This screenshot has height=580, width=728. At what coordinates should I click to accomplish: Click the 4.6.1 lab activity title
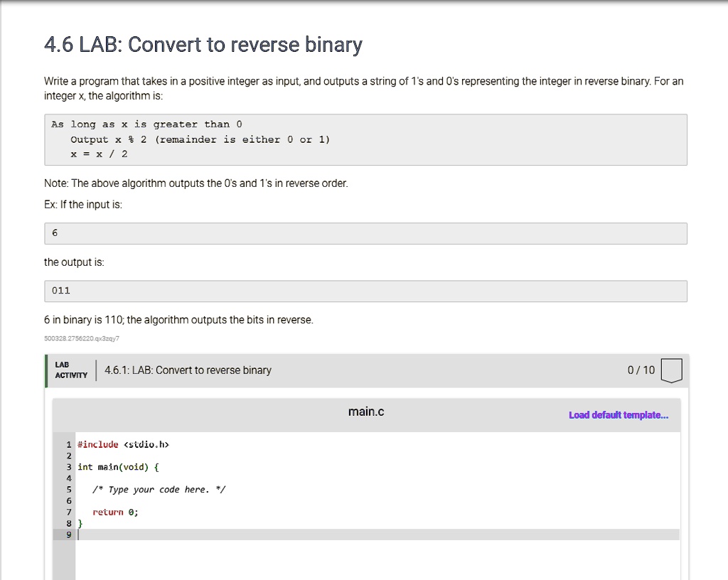187,370
